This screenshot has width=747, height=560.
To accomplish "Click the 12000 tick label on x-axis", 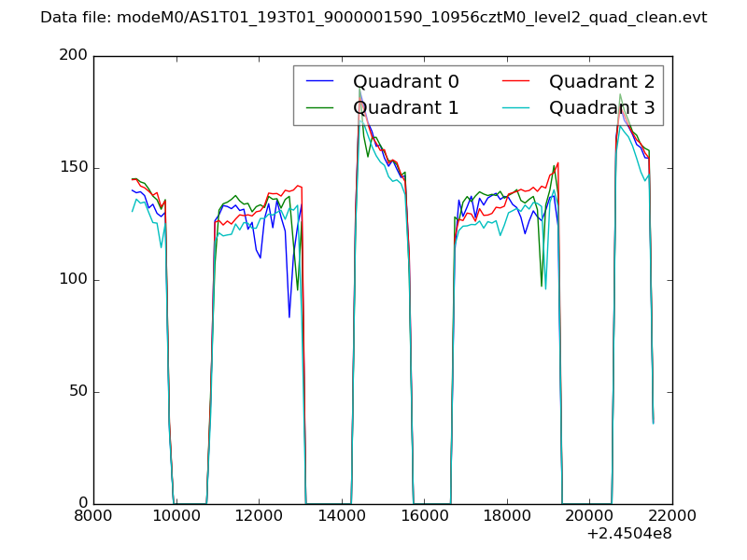I will [259, 516].
